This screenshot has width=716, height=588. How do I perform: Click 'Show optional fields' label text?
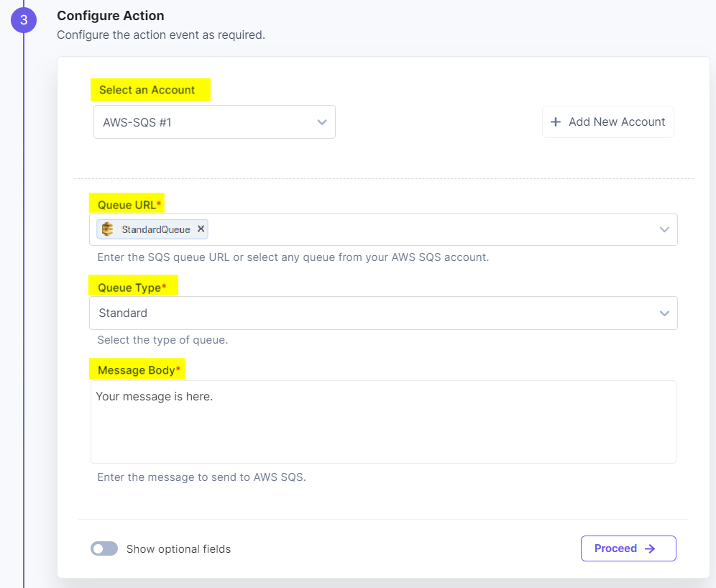(178, 549)
